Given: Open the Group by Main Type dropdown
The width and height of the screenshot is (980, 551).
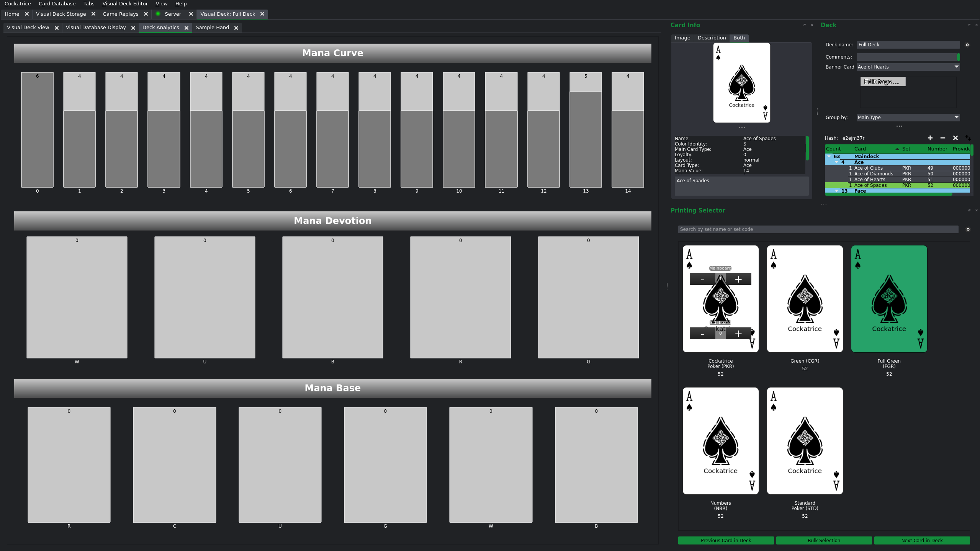Looking at the screenshot, I should 908,118.
